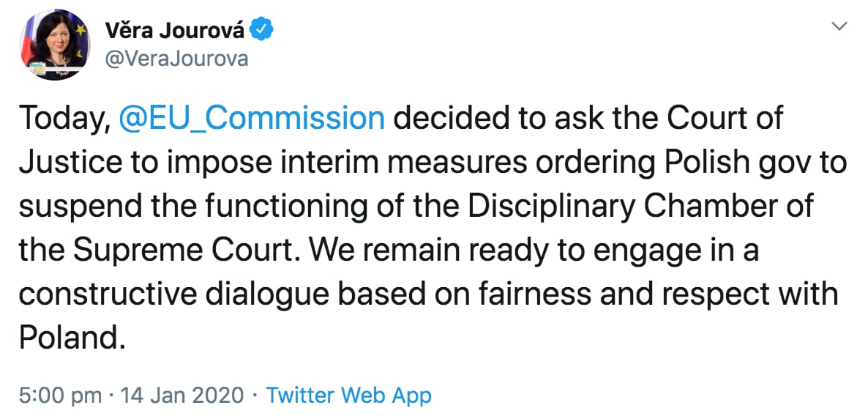The width and height of the screenshot is (868, 419).
Task: Click the @VeraJourova handle
Action: pyautogui.click(x=177, y=59)
